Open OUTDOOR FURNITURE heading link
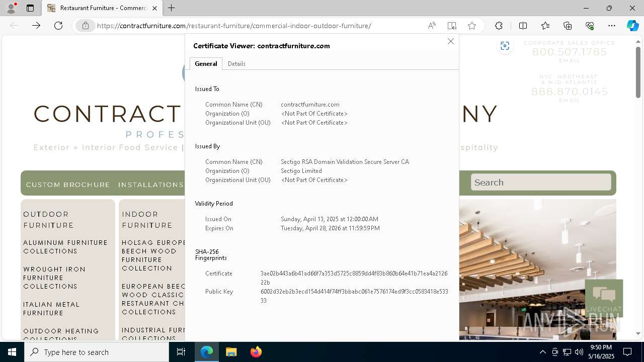 pos(48,220)
